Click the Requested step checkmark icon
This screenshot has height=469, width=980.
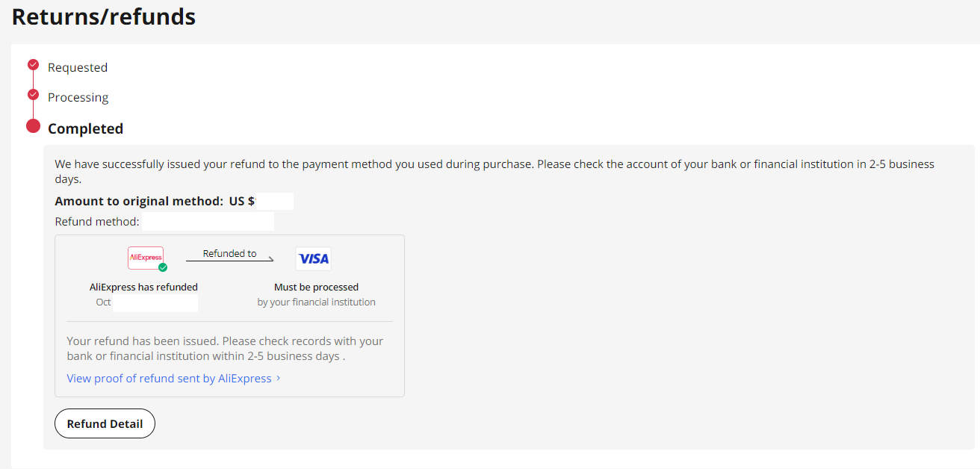33,64
